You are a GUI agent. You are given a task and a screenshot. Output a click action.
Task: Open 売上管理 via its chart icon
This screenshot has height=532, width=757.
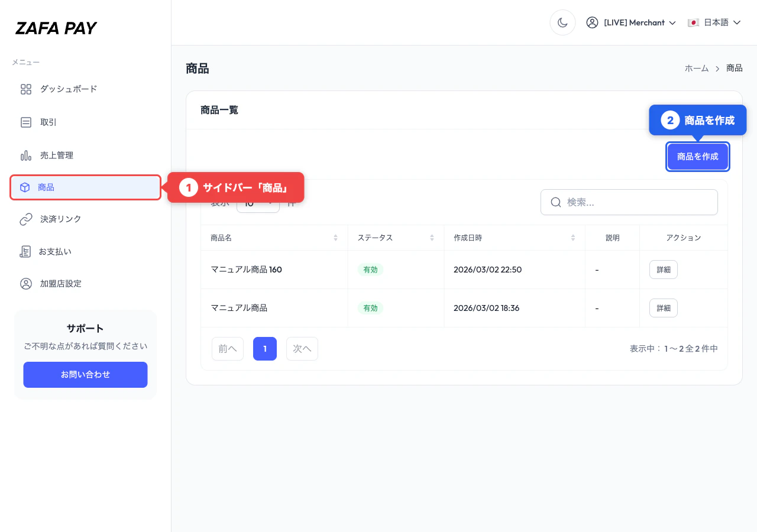(x=25, y=155)
